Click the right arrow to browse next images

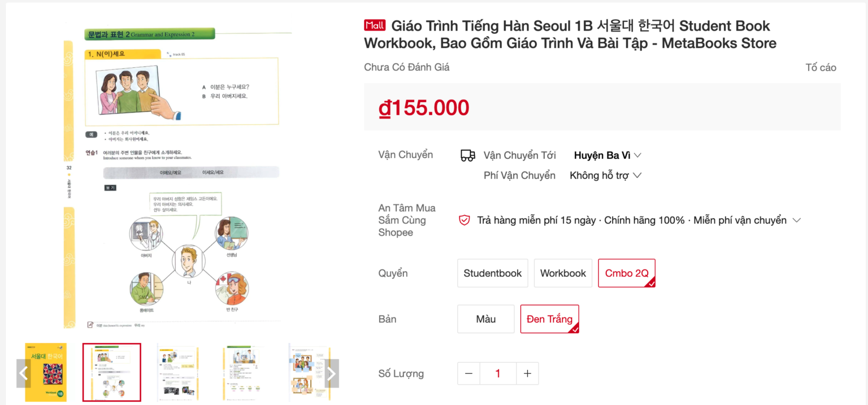331,373
